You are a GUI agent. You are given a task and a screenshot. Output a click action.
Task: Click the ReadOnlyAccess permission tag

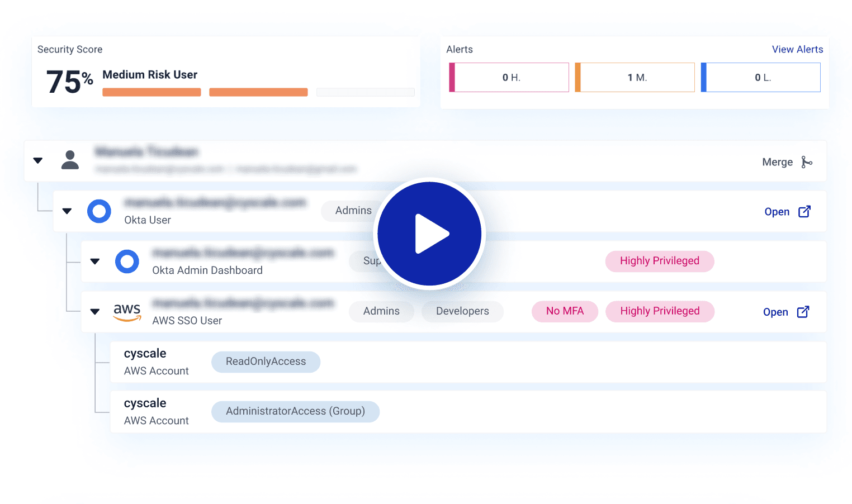click(x=266, y=362)
